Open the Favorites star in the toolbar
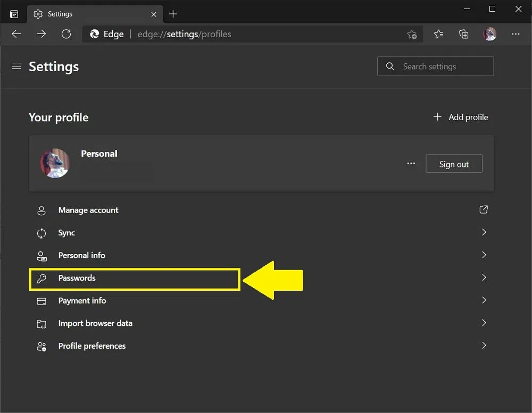The image size is (532, 413). click(438, 33)
